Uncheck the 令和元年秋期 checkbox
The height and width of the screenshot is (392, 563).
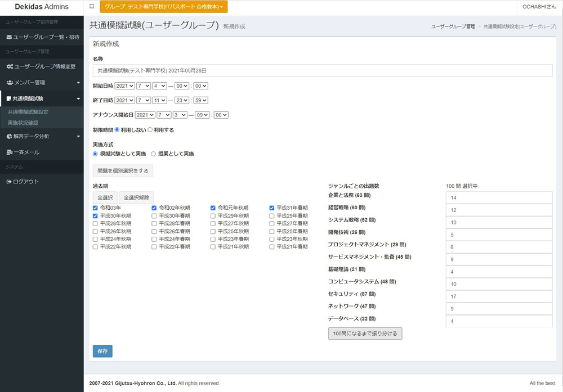[x=213, y=208]
